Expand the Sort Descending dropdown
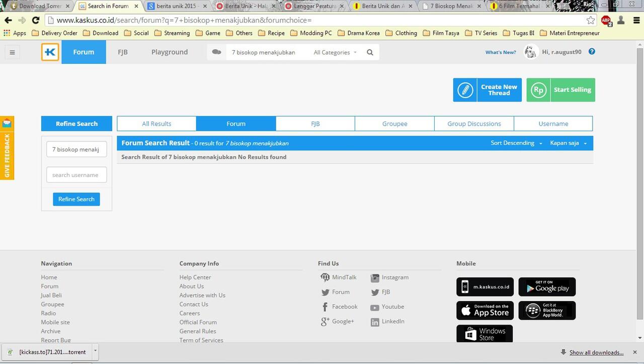The width and height of the screenshot is (644, 364). 517,143
